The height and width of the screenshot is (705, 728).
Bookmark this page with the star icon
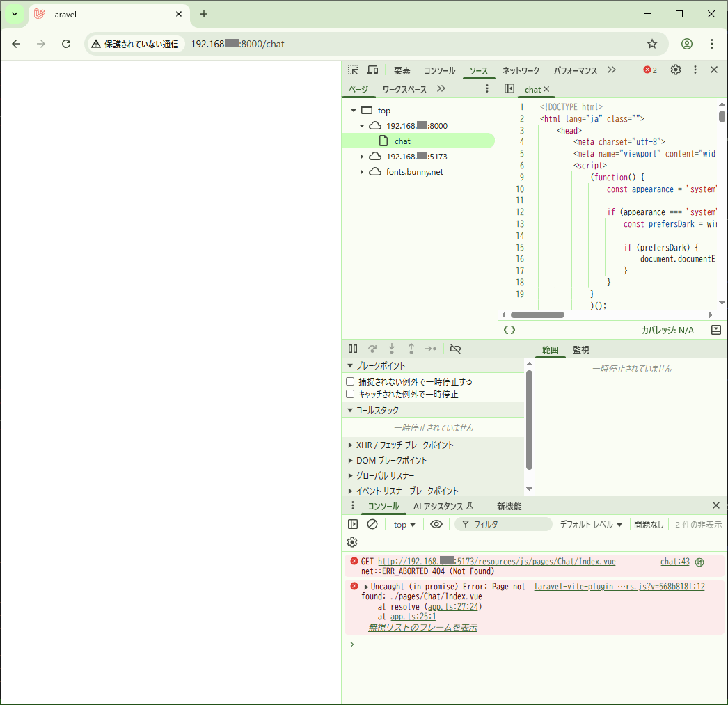coord(652,44)
